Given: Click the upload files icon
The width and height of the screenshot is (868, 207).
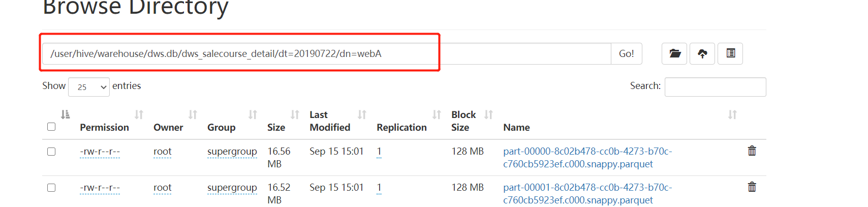Looking at the screenshot, I should click(x=702, y=53).
